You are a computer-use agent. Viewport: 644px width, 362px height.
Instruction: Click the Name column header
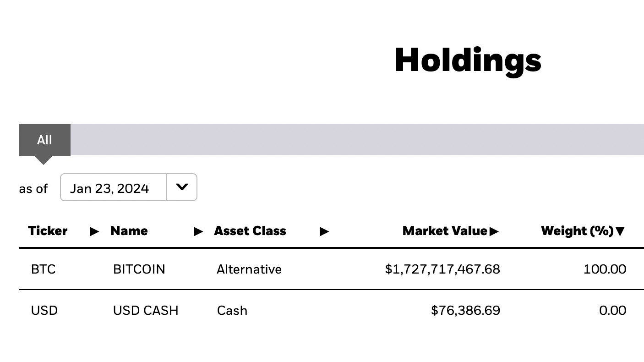coord(129,231)
